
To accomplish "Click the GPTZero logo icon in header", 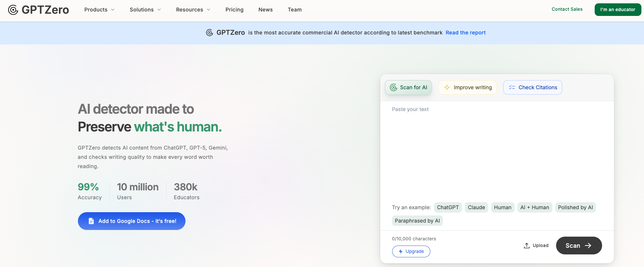I will pyautogui.click(x=13, y=10).
